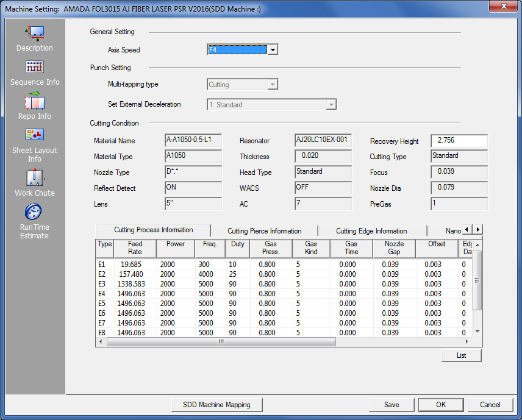This screenshot has height=420, width=522.
Task: Open the RunTime Estimate clock icon
Action: coord(34,212)
